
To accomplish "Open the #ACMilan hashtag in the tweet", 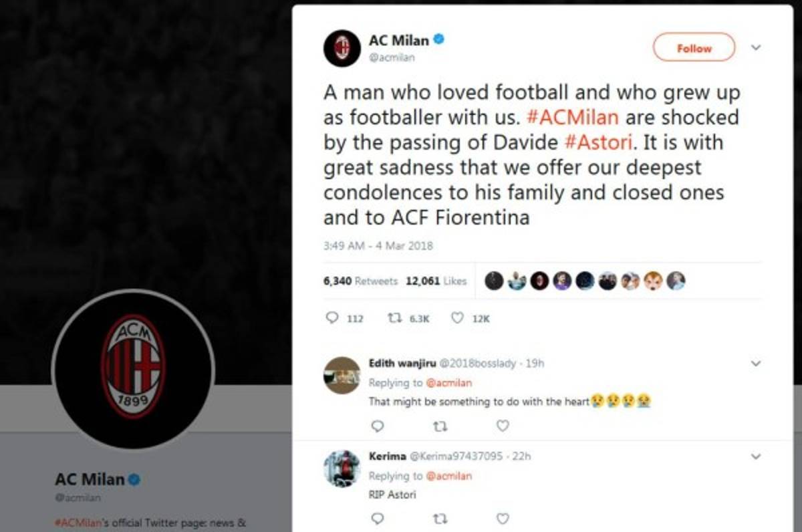I will pos(573,117).
